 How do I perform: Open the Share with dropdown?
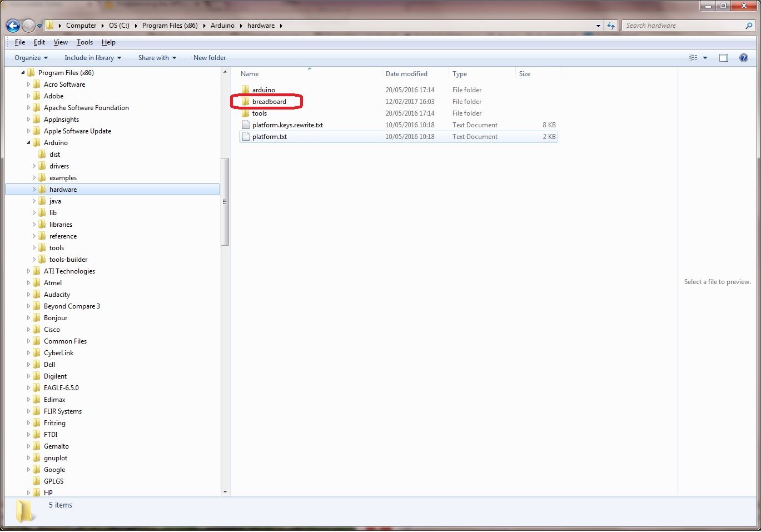[x=157, y=57]
